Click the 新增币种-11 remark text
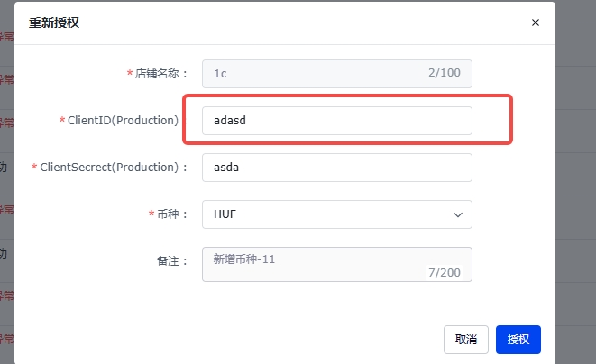 click(x=243, y=259)
